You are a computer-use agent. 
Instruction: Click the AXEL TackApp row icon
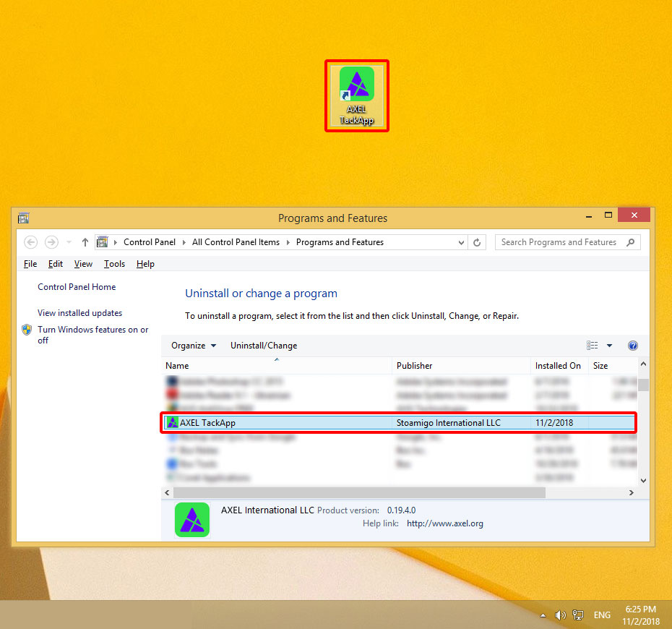[x=172, y=422]
